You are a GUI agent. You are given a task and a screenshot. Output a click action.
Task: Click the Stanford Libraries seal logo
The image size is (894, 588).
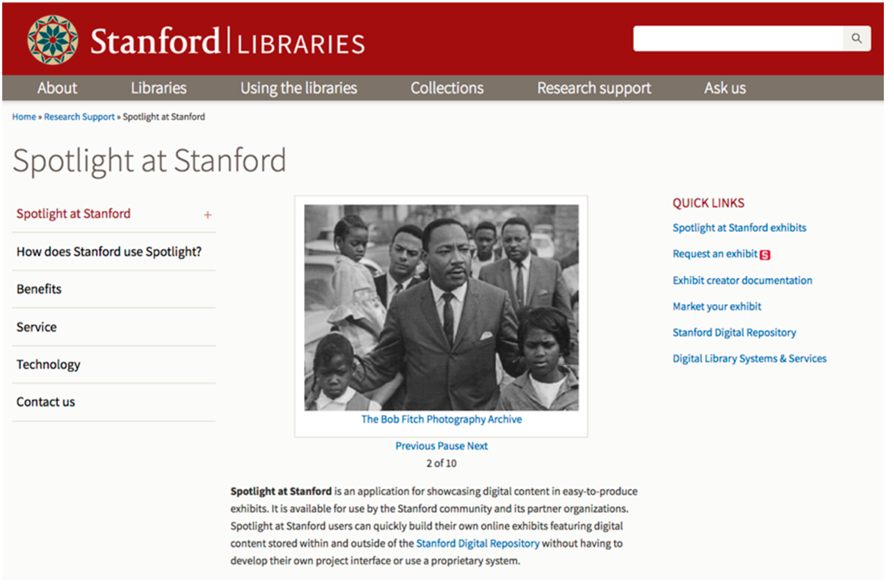pyautogui.click(x=53, y=40)
